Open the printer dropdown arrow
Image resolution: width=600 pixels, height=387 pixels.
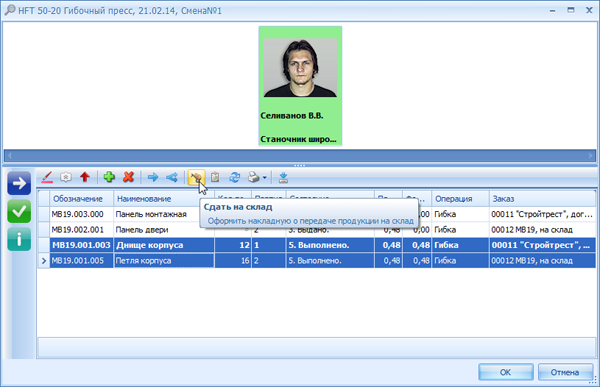point(264,178)
